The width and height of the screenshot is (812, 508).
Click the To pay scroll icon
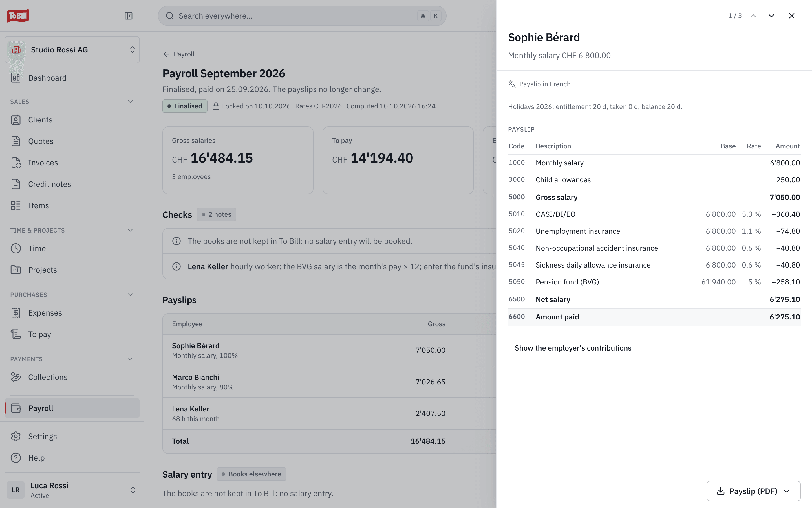(16, 334)
